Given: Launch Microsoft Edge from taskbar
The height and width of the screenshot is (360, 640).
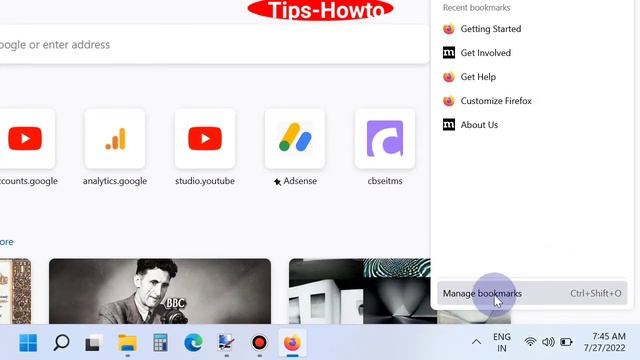Looking at the screenshot, I should coord(193,342).
